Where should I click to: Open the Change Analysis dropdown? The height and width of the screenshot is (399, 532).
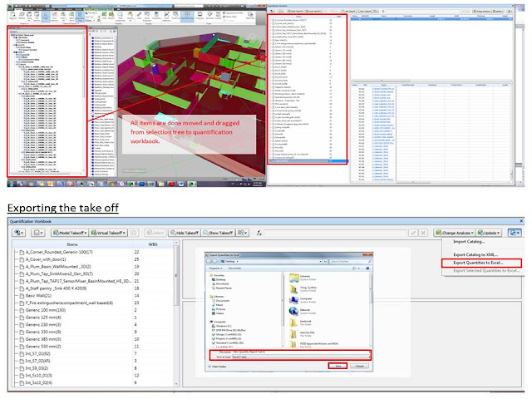click(x=455, y=233)
